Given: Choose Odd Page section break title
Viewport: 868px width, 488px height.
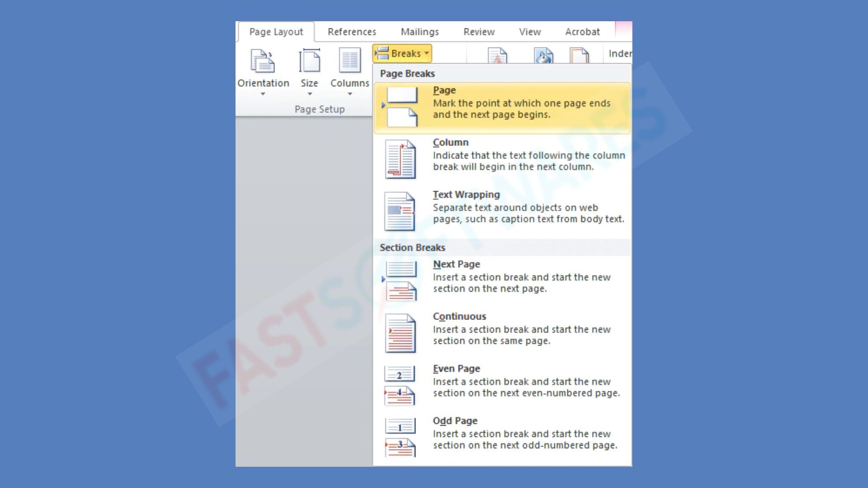Looking at the screenshot, I should (455, 421).
